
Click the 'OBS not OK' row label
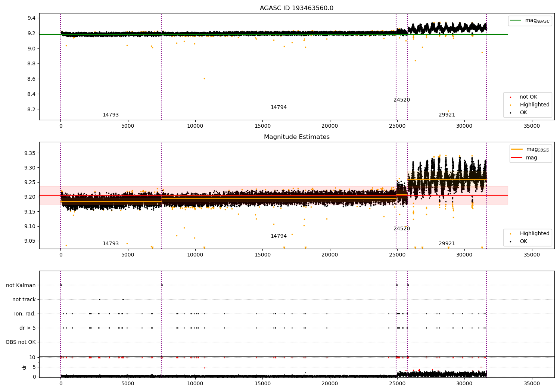pos(21,342)
